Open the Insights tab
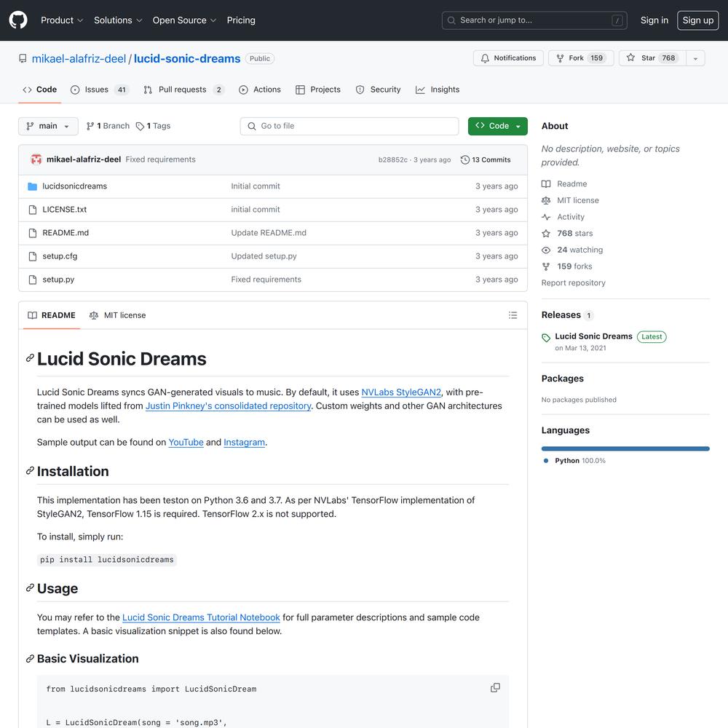This screenshot has width=728, height=728. (438, 90)
